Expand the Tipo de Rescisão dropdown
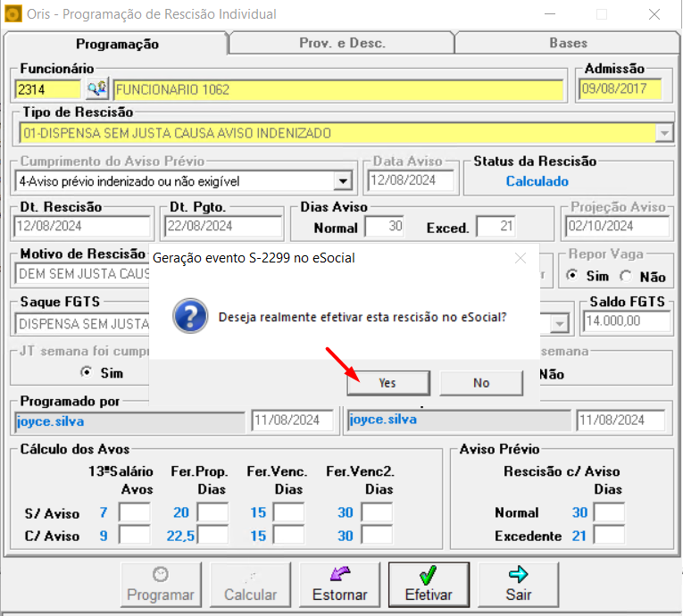The width and height of the screenshot is (683, 616). (x=663, y=133)
